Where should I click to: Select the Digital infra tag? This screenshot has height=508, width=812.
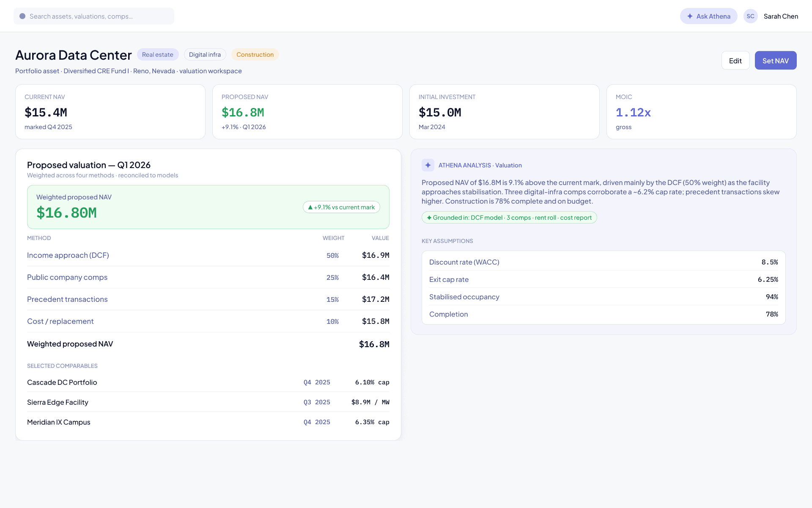[x=205, y=55]
